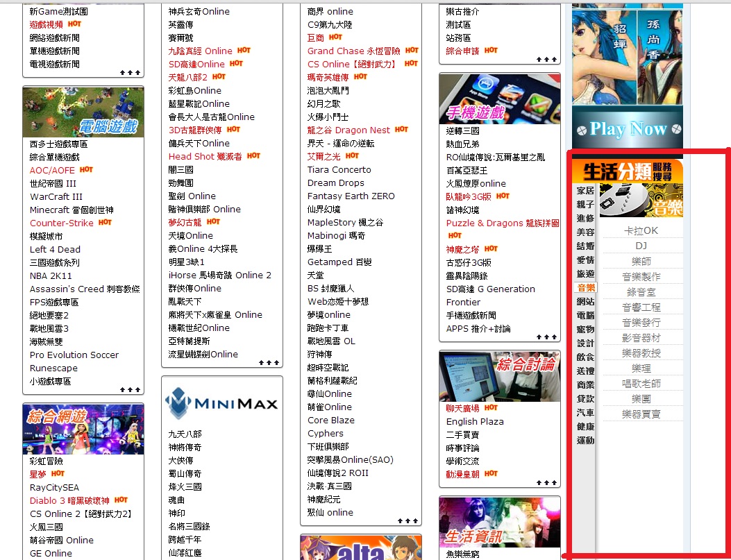The image size is (731, 560).
Task: Select the 旅遊 life category tab
Action: tap(585, 274)
